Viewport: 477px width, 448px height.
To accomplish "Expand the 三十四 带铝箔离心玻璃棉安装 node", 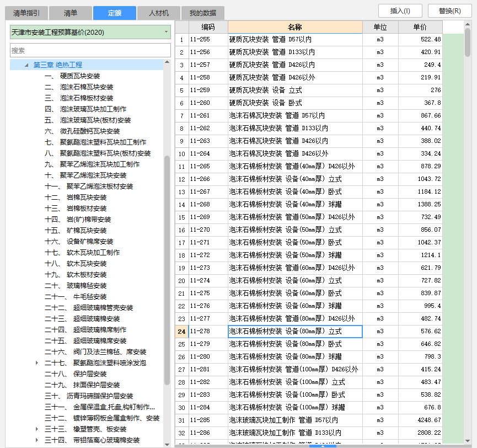I will point(37,440).
